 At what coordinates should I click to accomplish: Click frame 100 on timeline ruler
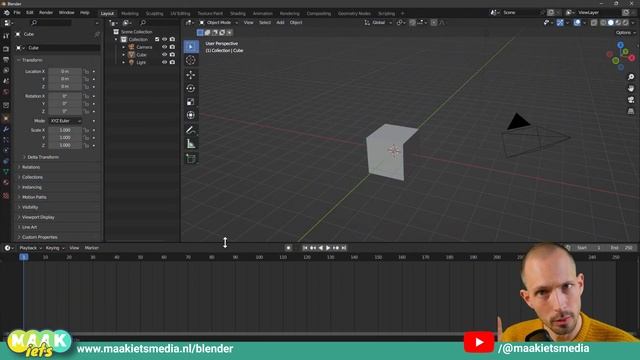(259, 257)
